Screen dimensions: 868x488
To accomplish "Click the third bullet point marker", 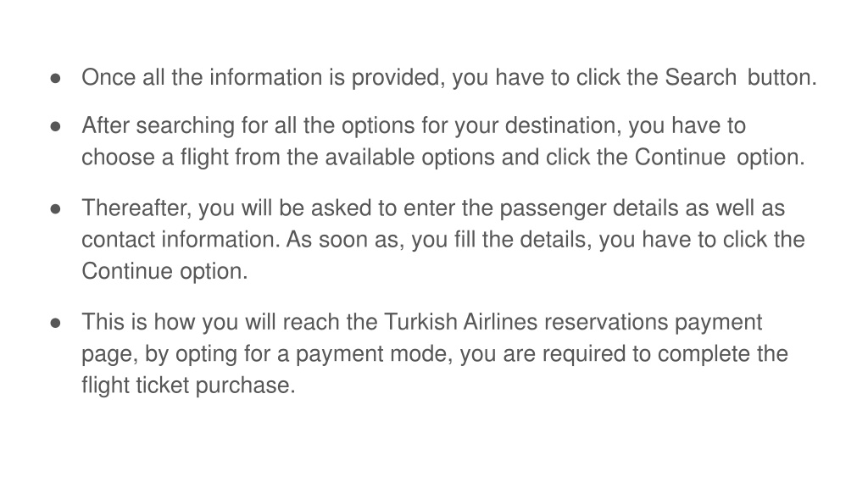I will pos(55,209).
